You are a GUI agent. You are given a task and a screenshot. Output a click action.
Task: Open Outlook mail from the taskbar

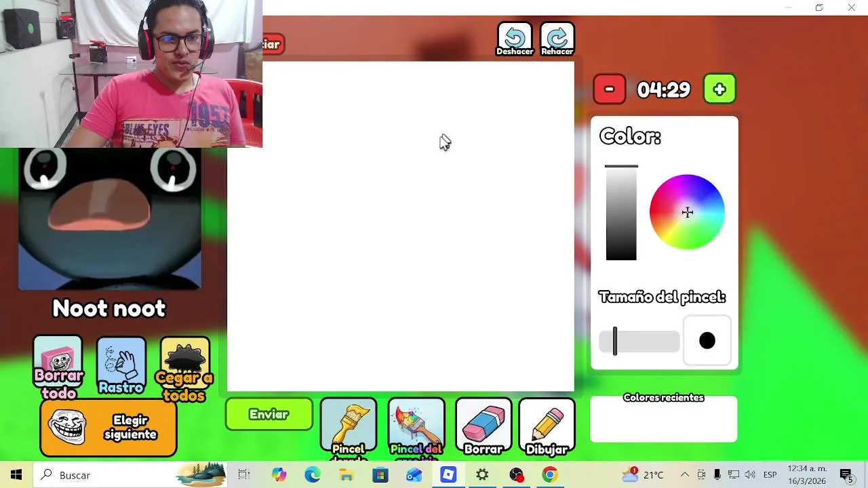(414, 475)
